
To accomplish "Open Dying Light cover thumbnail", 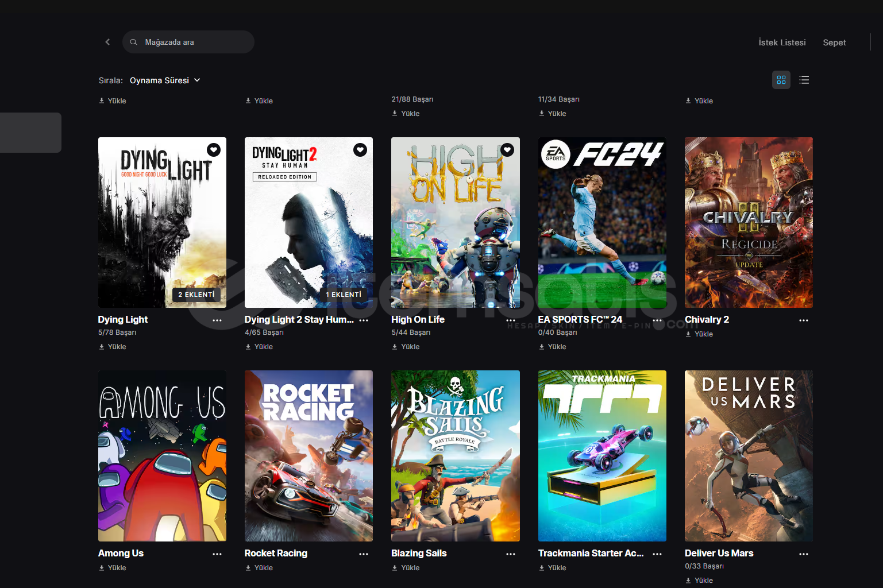I will (162, 222).
